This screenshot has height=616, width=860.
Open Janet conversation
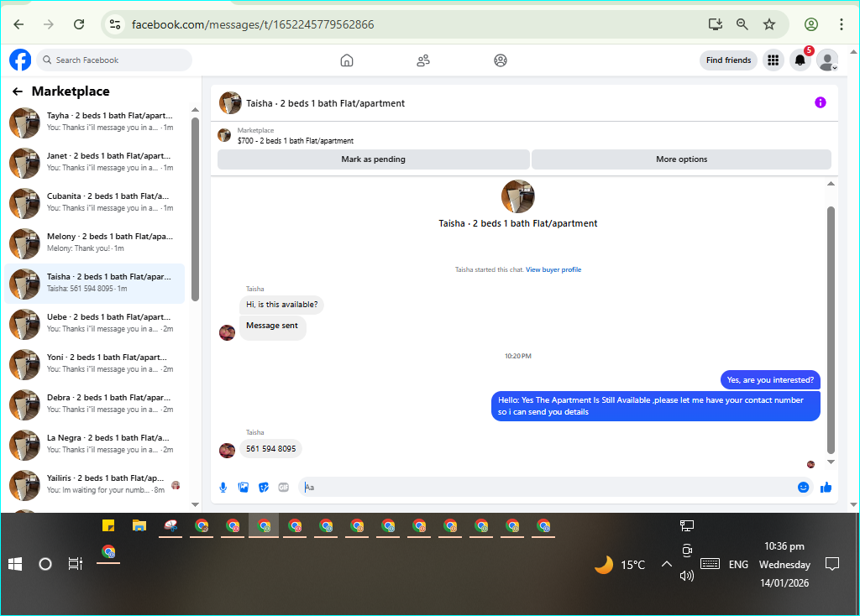[x=94, y=163]
